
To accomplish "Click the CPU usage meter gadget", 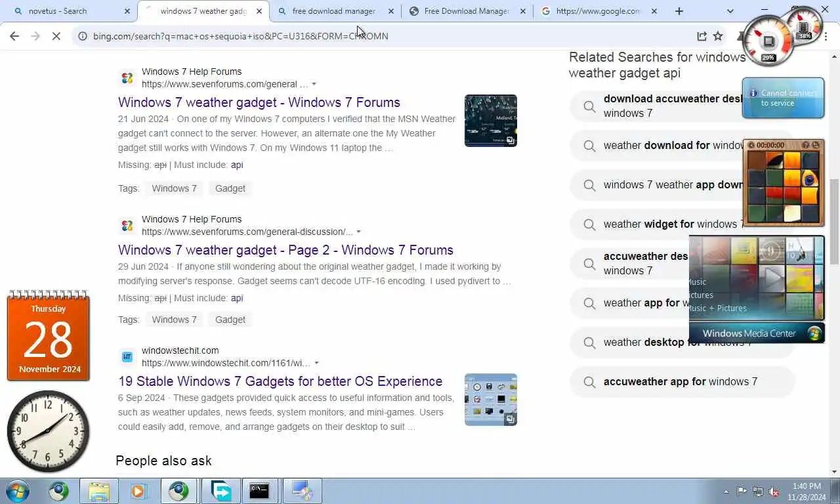I will pyautogui.click(x=767, y=41).
